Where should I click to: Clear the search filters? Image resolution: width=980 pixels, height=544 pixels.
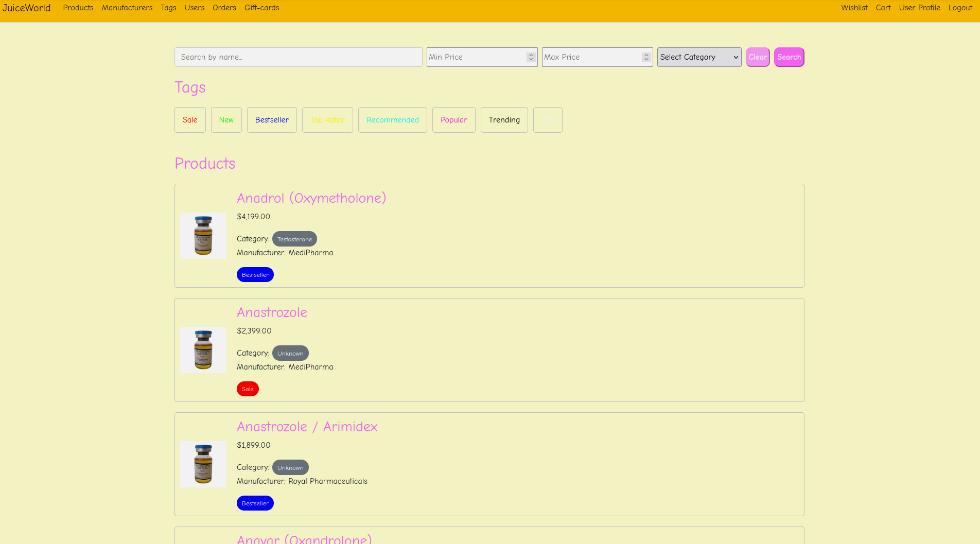coord(758,57)
